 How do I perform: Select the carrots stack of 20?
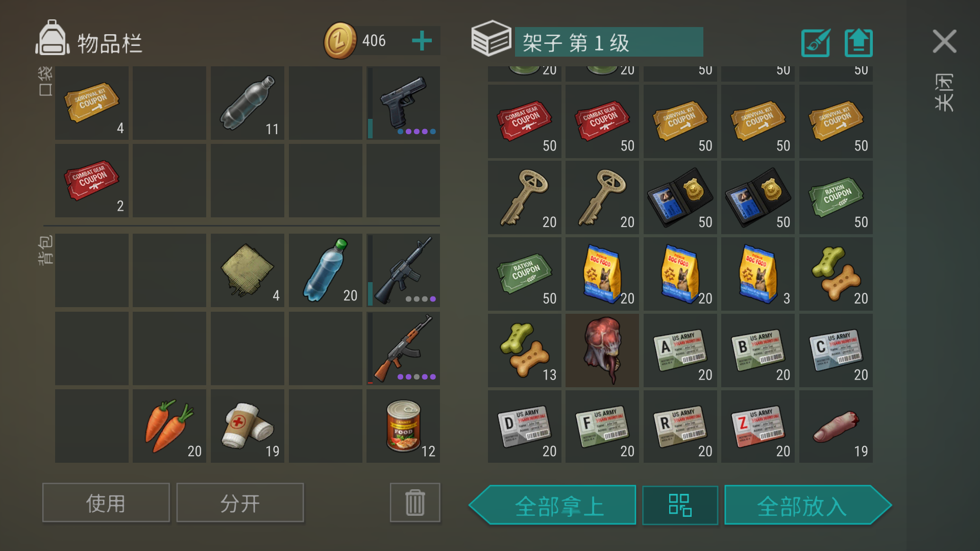click(x=169, y=426)
